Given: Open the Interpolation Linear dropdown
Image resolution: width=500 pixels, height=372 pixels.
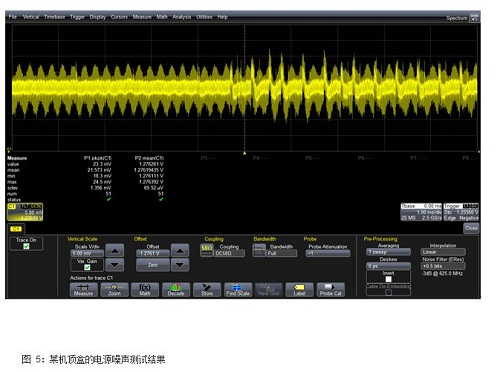Looking at the screenshot, I should point(443,252).
